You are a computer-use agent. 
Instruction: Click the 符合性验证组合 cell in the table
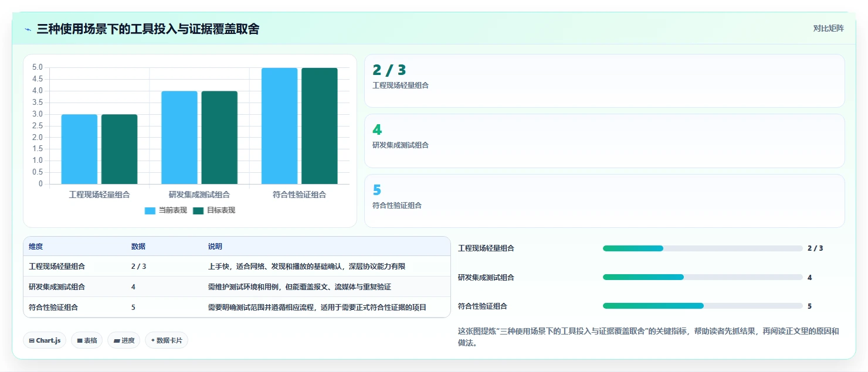click(53, 307)
